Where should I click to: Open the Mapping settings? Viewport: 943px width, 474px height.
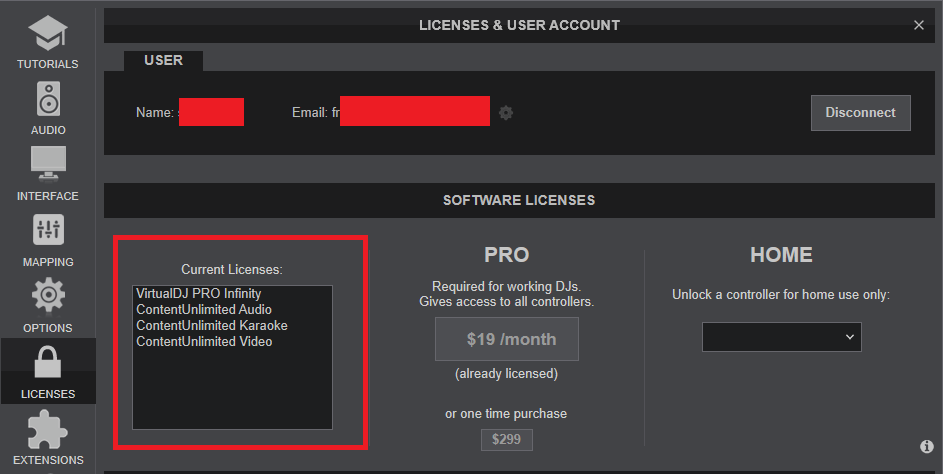tap(48, 241)
